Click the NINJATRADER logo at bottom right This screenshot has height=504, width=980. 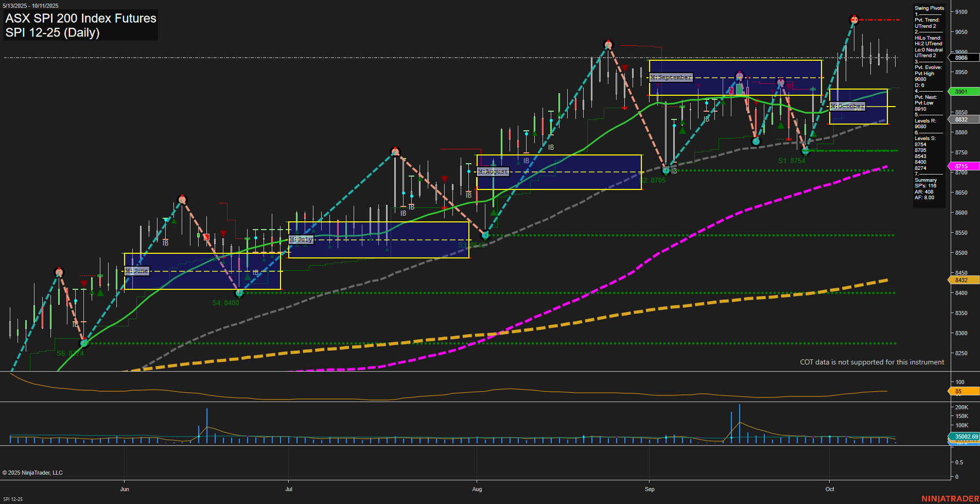pyautogui.click(x=950, y=498)
